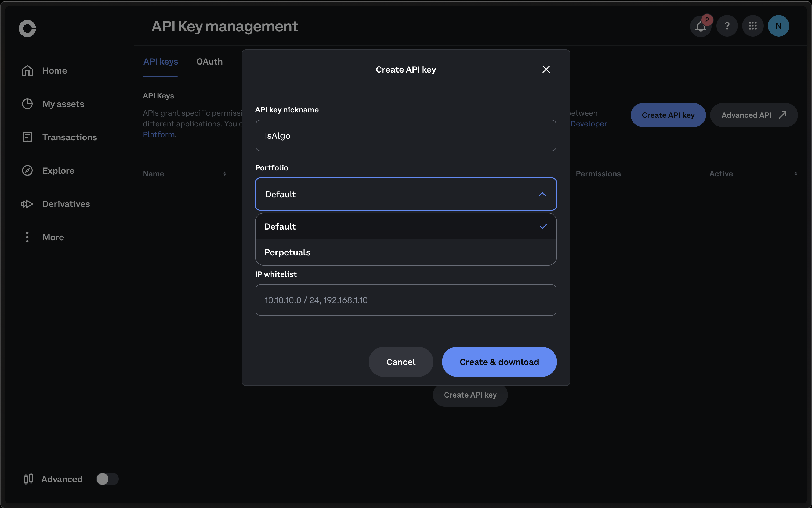Viewport: 812px width, 508px height.
Task: Click the Portfolio dropdown chevron
Action: (542, 194)
